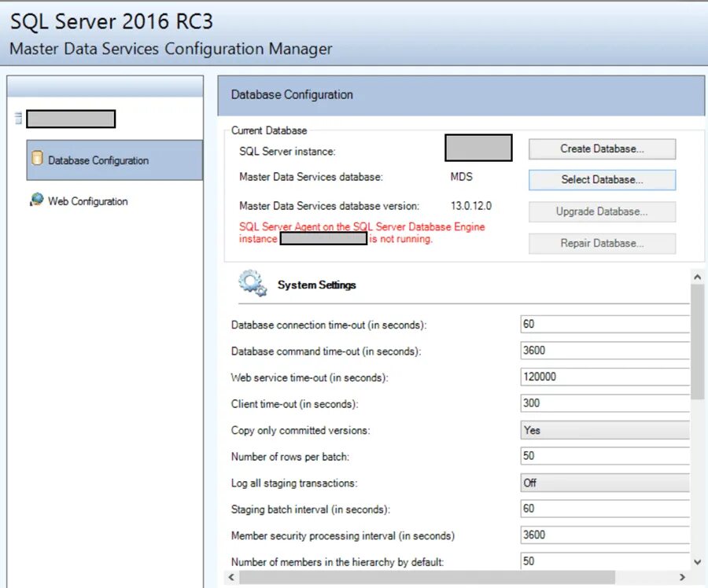Click the SQL Server Agent not running warning
Image resolution: width=708 pixels, height=588 pixels.
coord(362,233)
